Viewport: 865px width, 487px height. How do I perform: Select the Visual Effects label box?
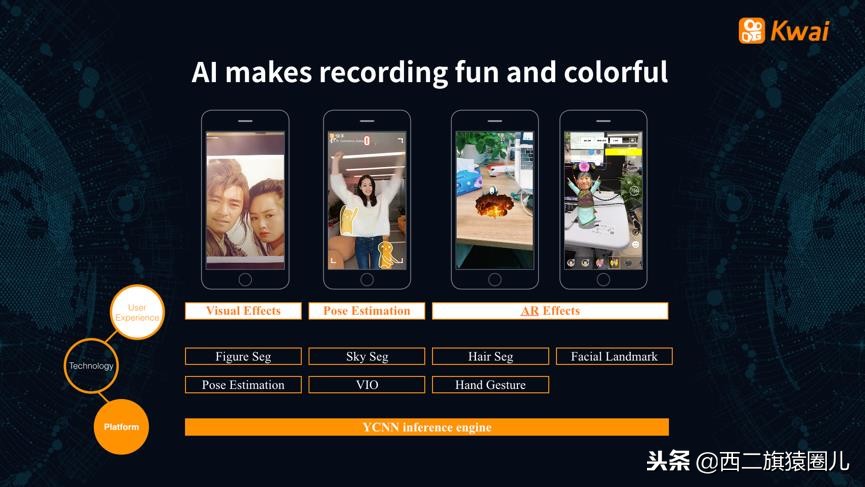point(243,311)
